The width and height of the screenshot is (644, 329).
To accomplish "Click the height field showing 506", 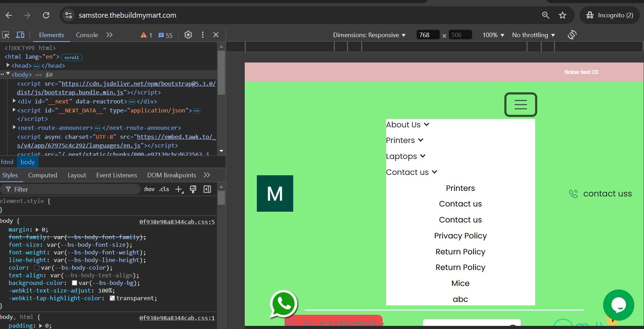I will tap(460, 35).
